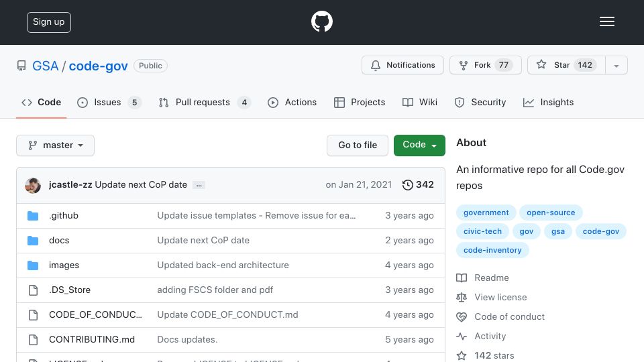
Task: Expand the master branch dropdown
Action: pos(56,145)
